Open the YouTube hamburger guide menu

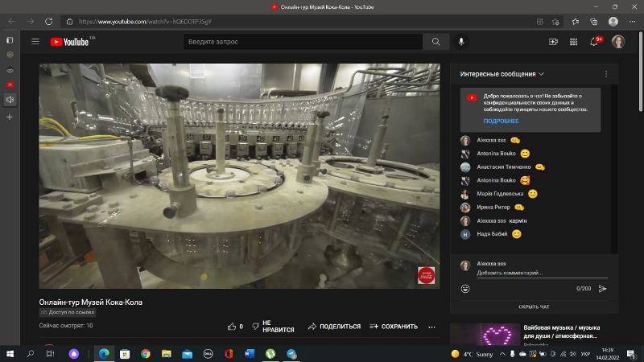[35, 42]
